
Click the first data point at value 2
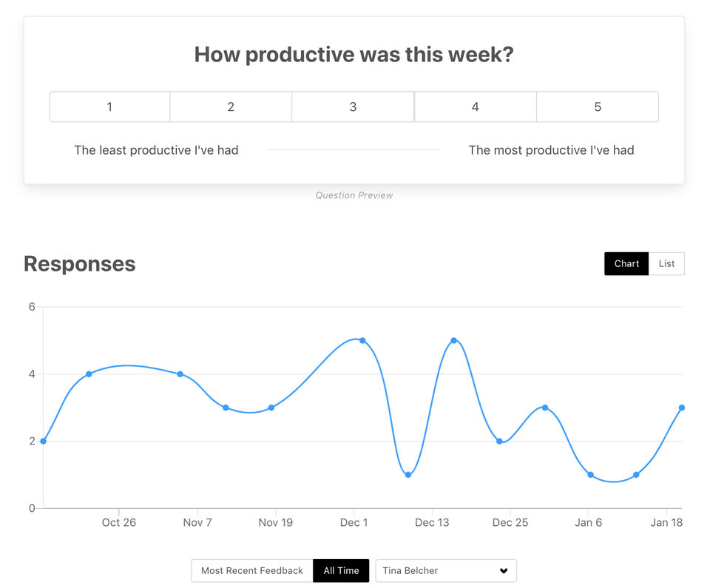coord(43,441)
